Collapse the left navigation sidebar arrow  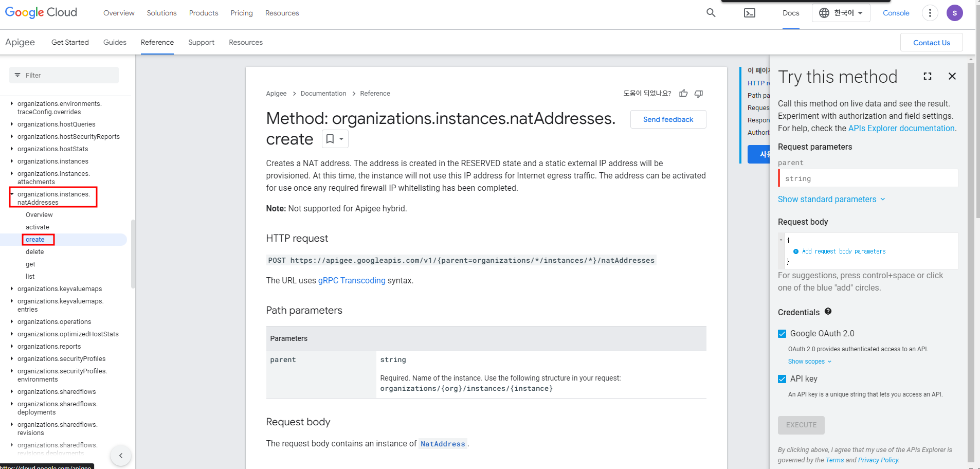[x=121, y=456]
